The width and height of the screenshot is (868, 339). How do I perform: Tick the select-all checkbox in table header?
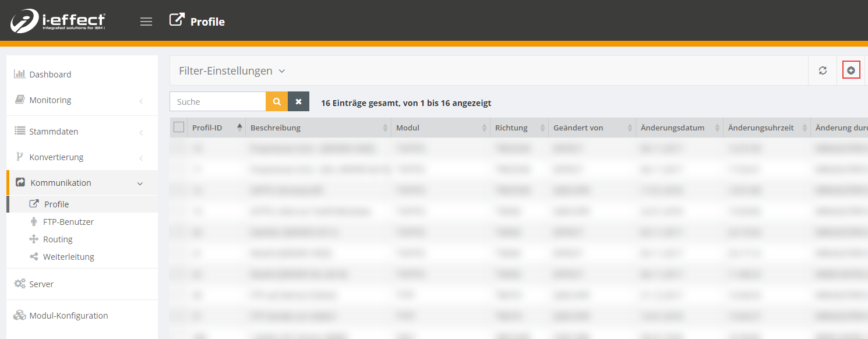click(179, 128)
